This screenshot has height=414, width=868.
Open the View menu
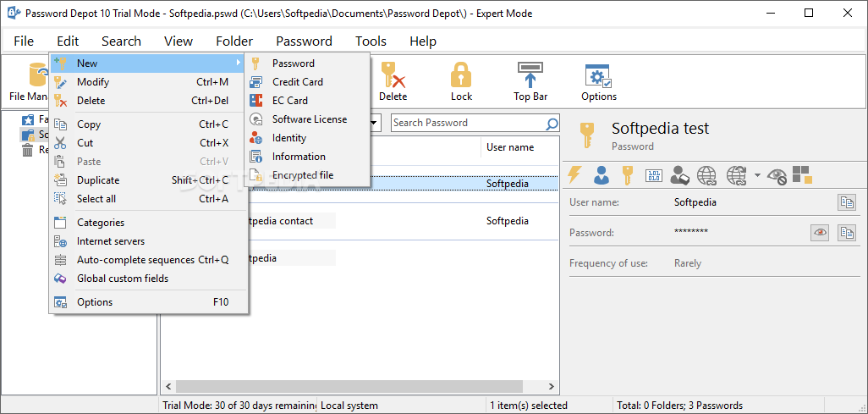(179, 41)
